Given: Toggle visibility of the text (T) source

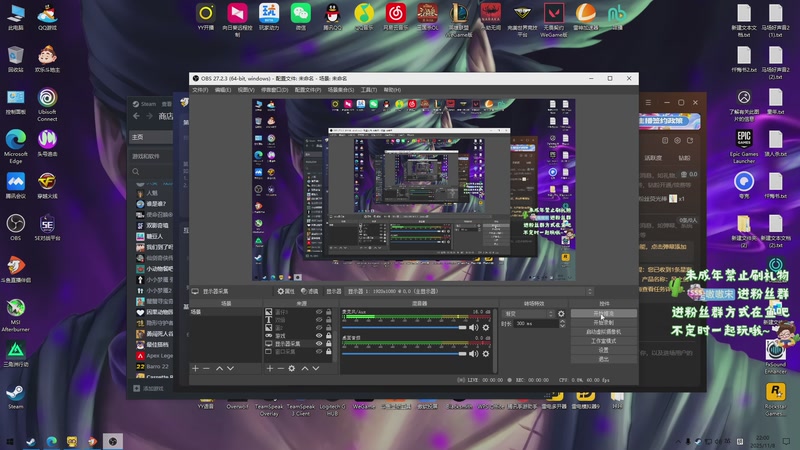Looking at the screenshot, I should 319,319.
